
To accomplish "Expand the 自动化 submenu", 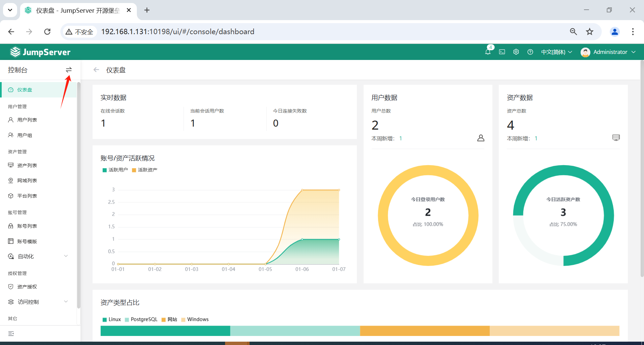I will pos(38,256).
